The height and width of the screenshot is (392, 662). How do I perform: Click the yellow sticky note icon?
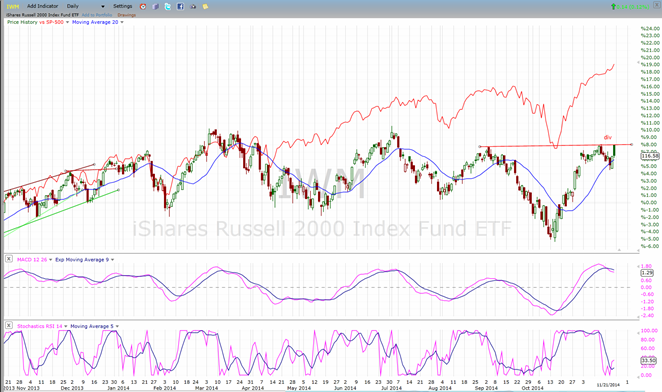click(205, 6)
